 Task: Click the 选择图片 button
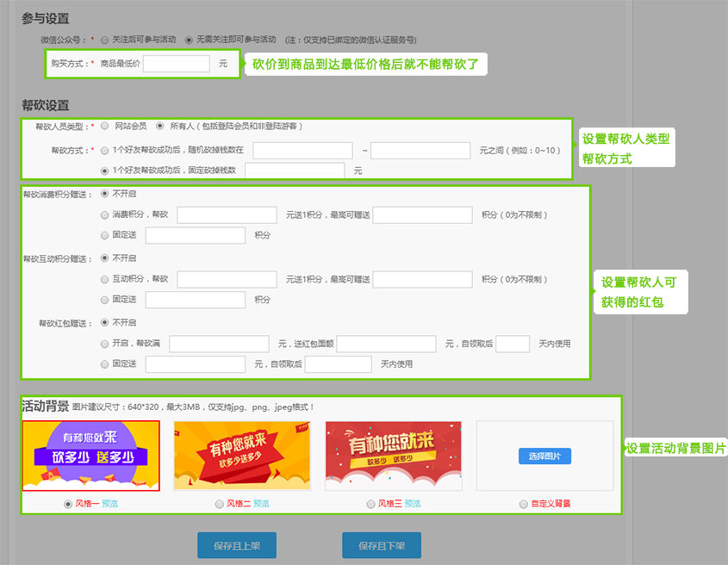[544, 456]
